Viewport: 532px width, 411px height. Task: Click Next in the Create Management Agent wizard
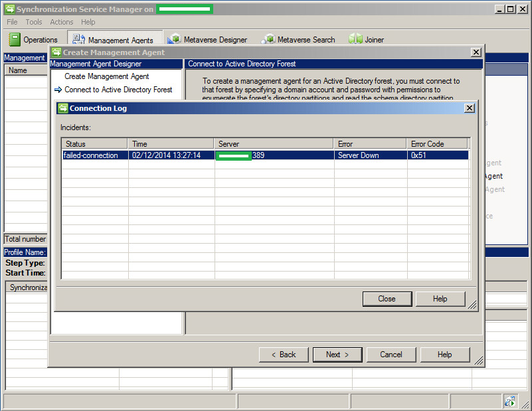point(337,354)
